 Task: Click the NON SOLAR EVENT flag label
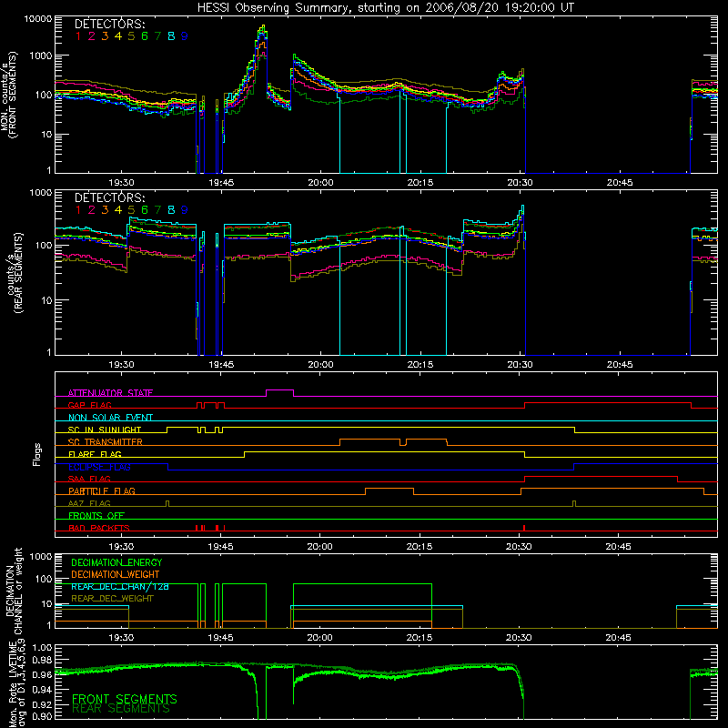point(110,418)
